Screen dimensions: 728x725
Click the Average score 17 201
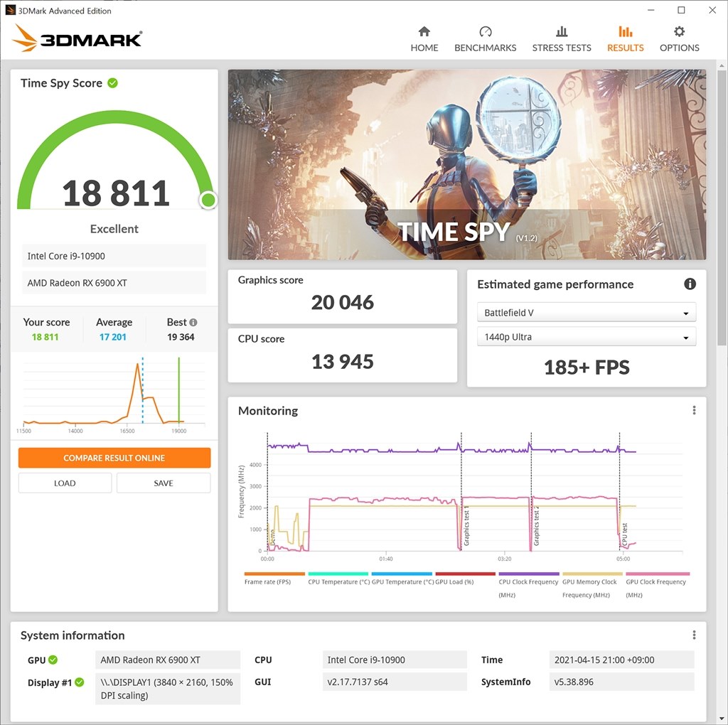pos(113,337)
